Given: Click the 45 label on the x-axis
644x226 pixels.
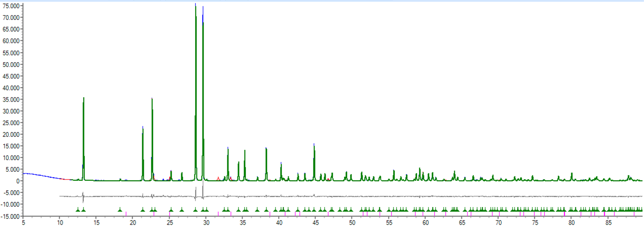Looking at the screenshot, I should click(x=316, y=222).
